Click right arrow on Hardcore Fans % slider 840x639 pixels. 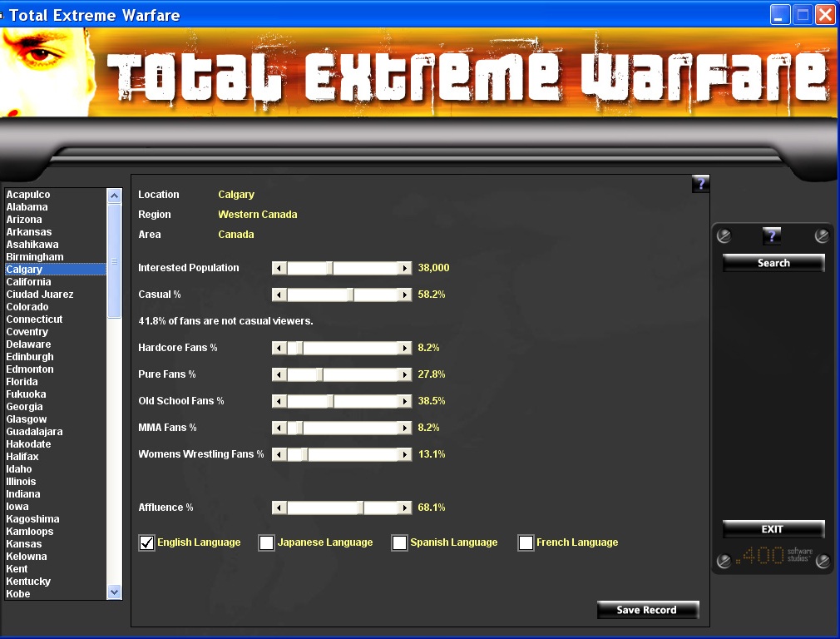405,348
